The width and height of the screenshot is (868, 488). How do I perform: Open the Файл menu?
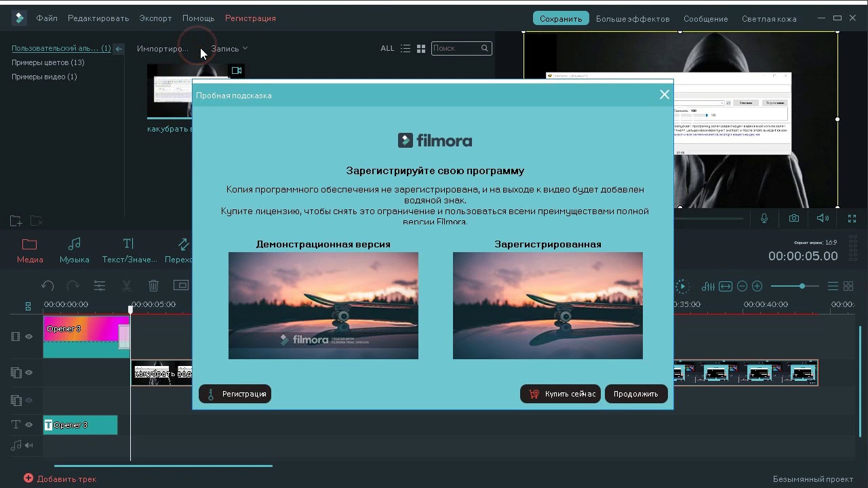[47, 18]
